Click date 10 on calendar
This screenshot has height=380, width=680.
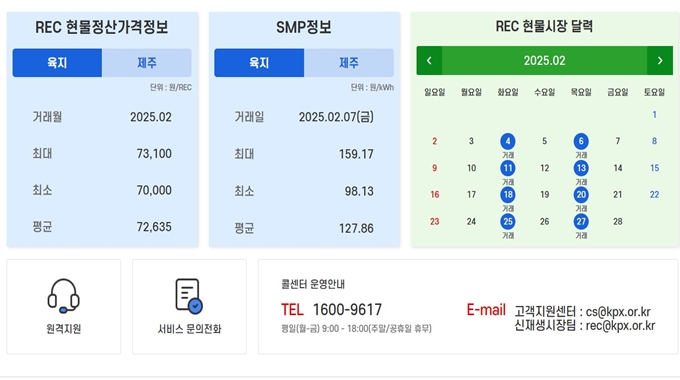point(471,168)
